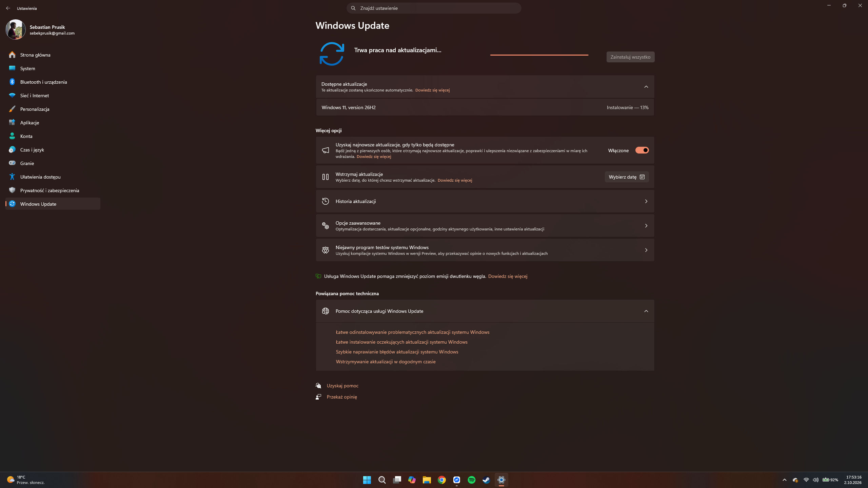Click the Windows 11, version 26H2 row
The image size is (868, 488).
tap(485, 107)
